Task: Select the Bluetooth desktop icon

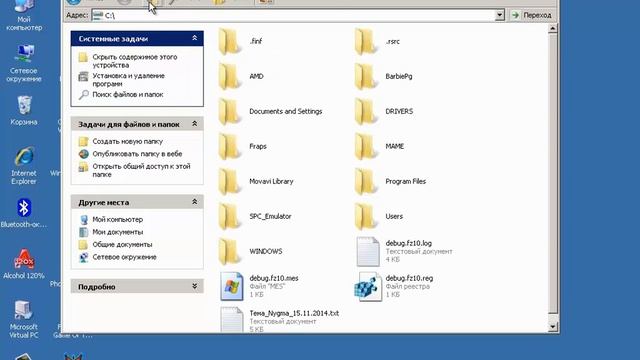Action: click(24, 213)
